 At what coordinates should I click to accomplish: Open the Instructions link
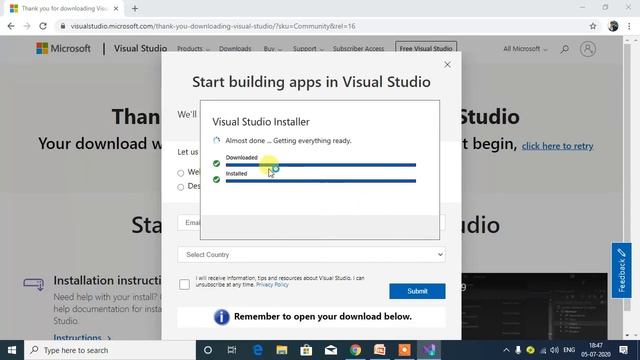pyautogui.click(x=82, y=337)
